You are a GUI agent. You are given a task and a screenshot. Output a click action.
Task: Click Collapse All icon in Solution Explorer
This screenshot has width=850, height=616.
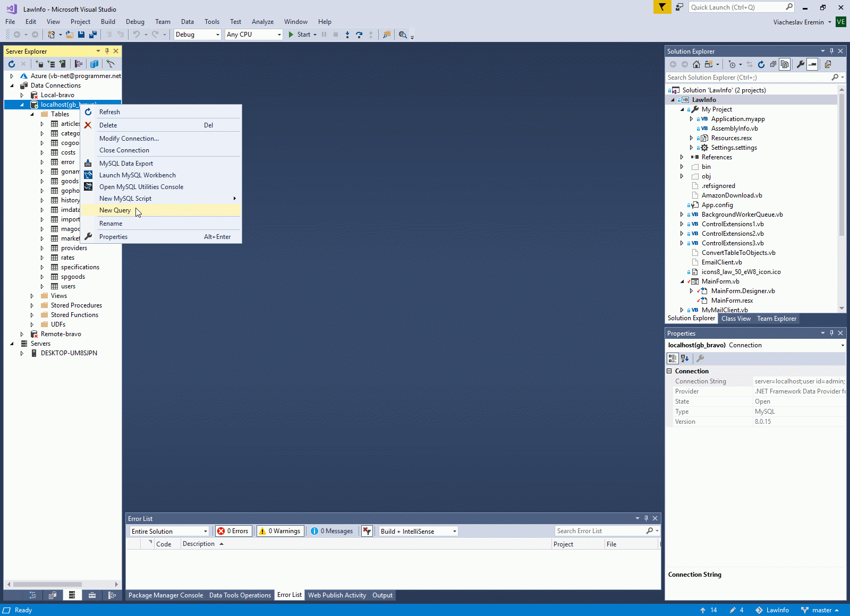click(x=773, y=64)
